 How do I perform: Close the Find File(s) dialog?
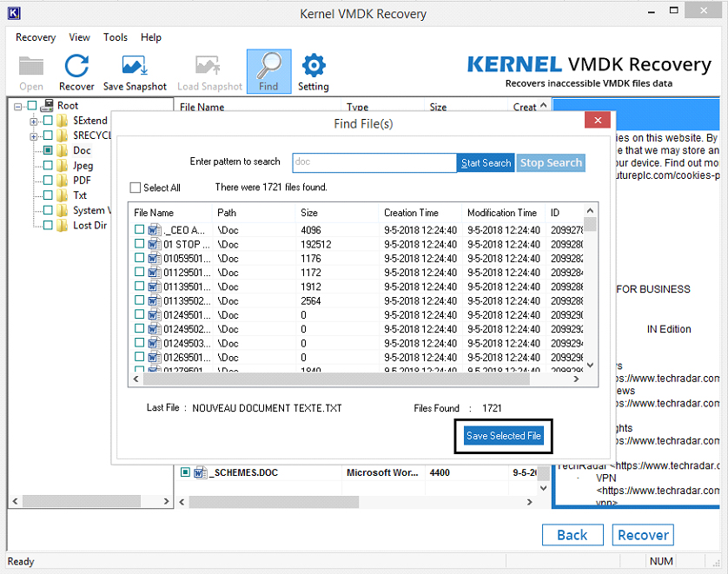tap(598, 120)
